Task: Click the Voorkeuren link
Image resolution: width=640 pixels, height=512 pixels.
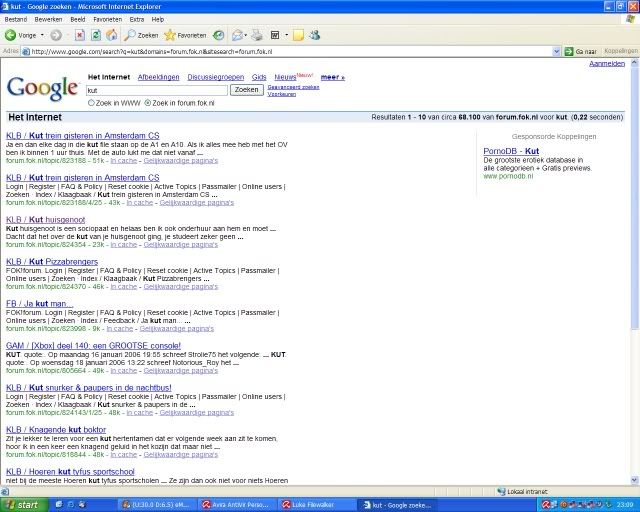Action: tap(282, 94)
